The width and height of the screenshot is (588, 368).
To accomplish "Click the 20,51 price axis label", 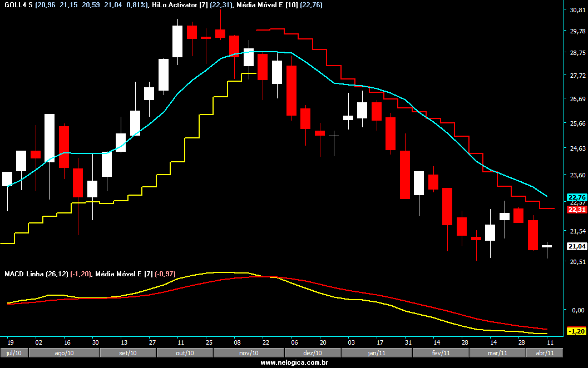I will [577, 262].
